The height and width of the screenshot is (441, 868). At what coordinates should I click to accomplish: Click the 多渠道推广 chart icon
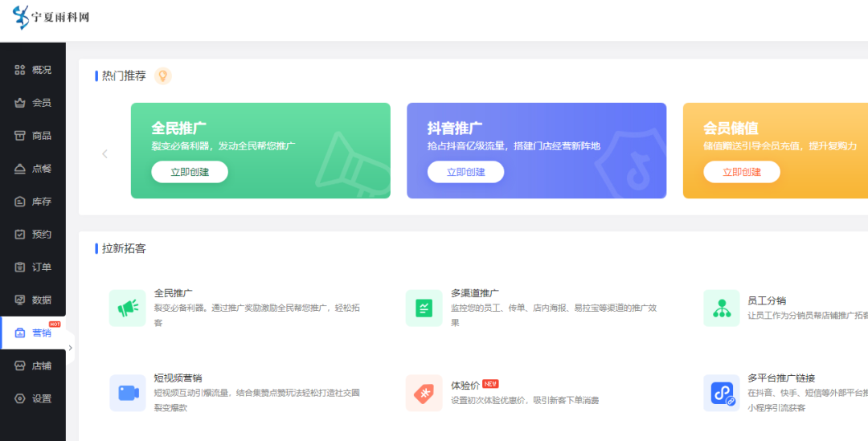pos(424,308)
